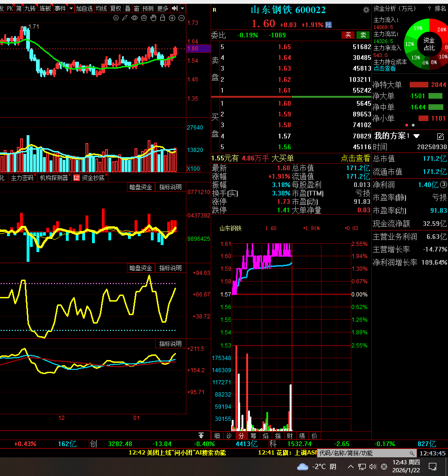Switch to 筹 chip distribution tab

click(x=253, y=436)
